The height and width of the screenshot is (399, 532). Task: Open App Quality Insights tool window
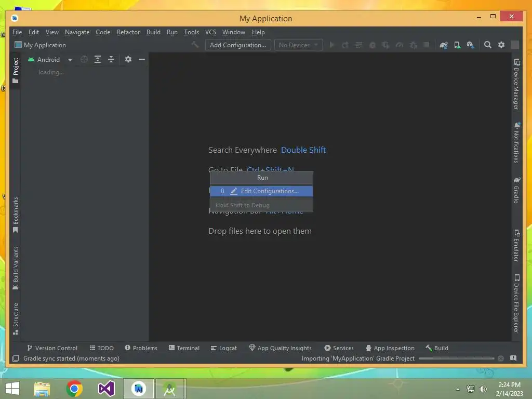(x=280, y=348)
